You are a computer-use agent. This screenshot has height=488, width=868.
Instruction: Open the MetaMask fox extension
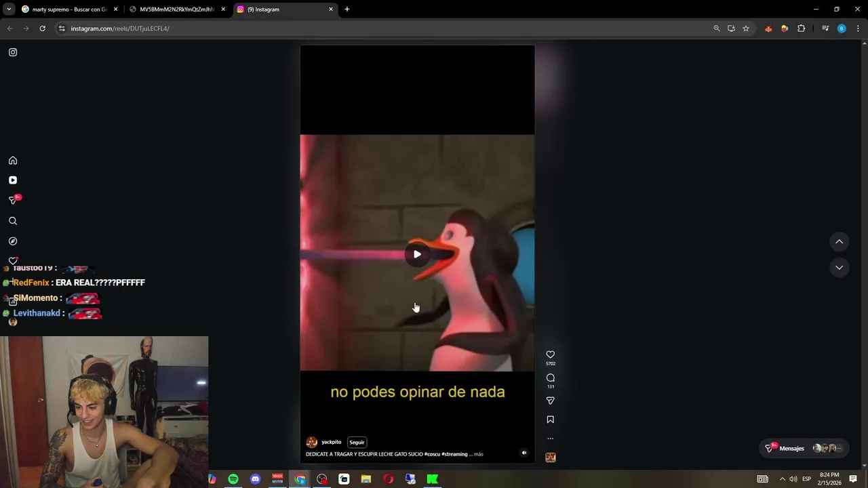coord(768,28)
